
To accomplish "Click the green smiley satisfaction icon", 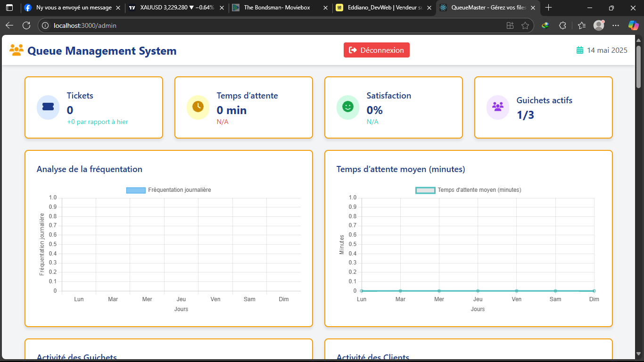I will tap(348, 107).
